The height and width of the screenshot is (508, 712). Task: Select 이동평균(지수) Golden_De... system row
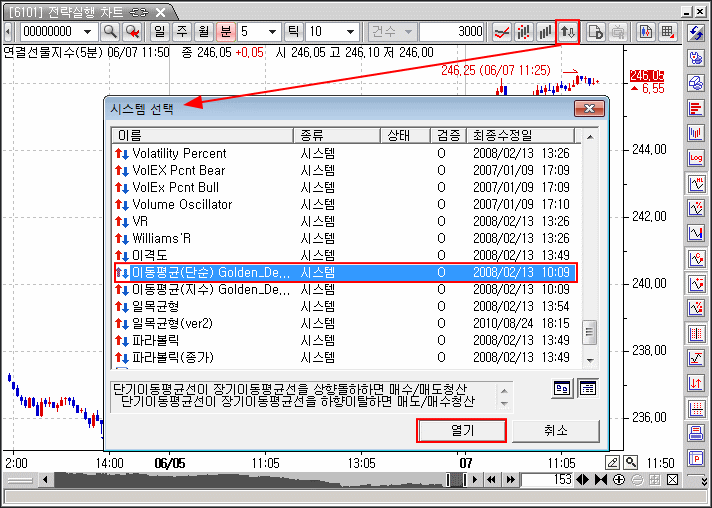pos(210,289)
